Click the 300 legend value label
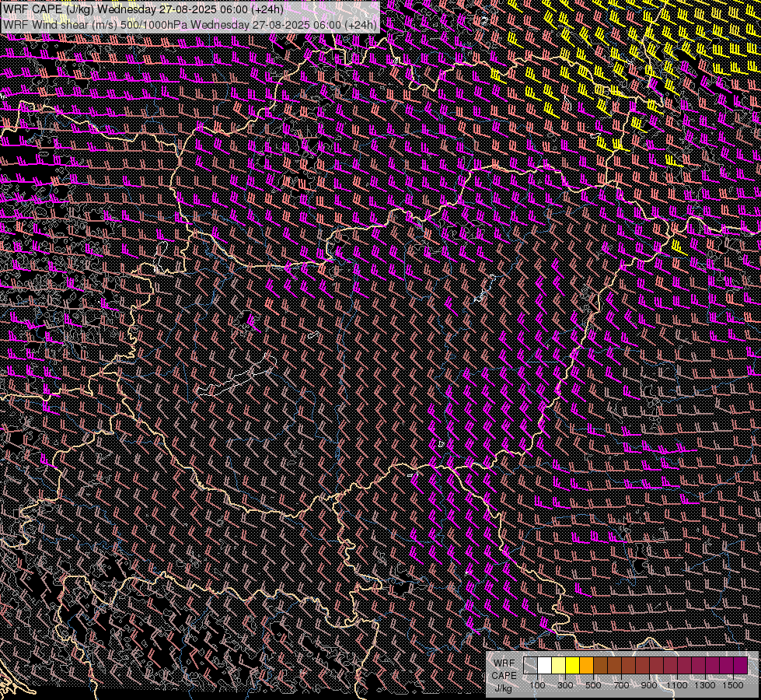The height and width of the screenshot is (700, 761). point(565,685)
